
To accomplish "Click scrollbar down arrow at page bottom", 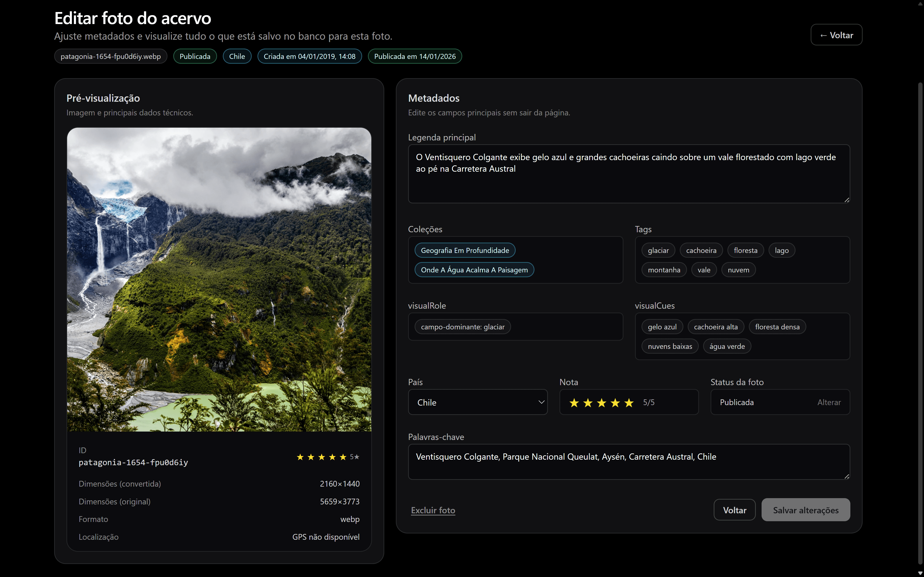I will 920,573.
